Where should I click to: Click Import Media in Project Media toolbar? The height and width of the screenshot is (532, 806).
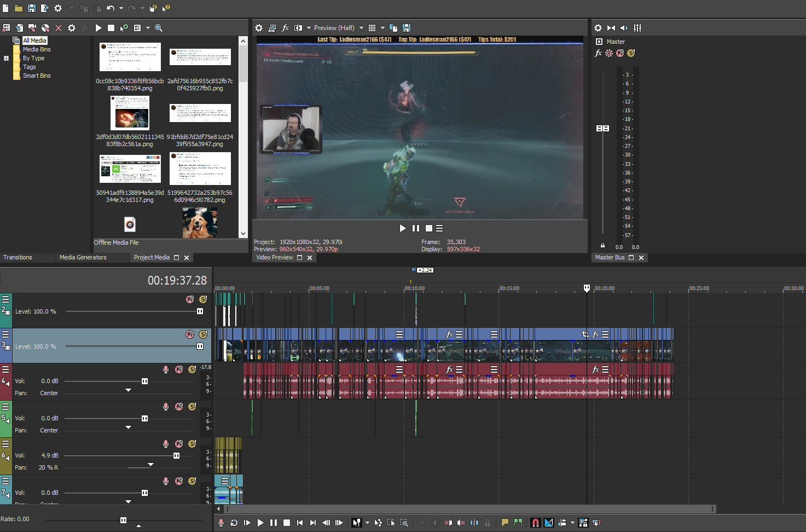point(19,28)
